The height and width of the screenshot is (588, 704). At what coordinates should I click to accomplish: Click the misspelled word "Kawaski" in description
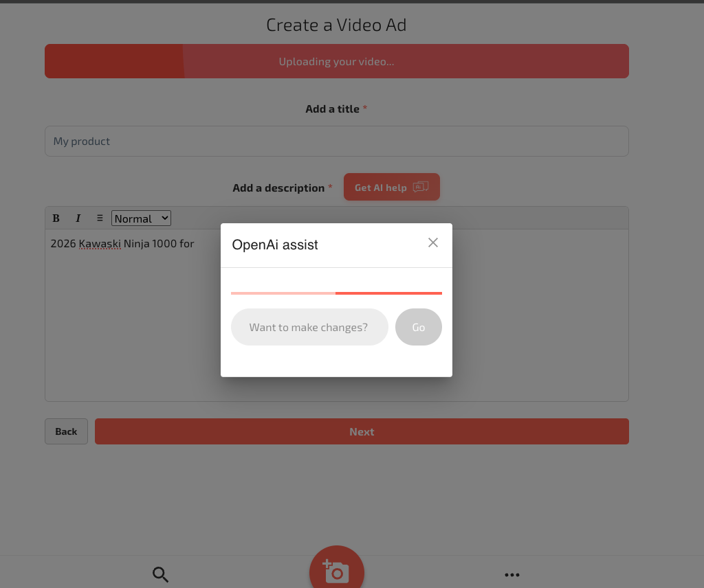click(x=100, y=244)
